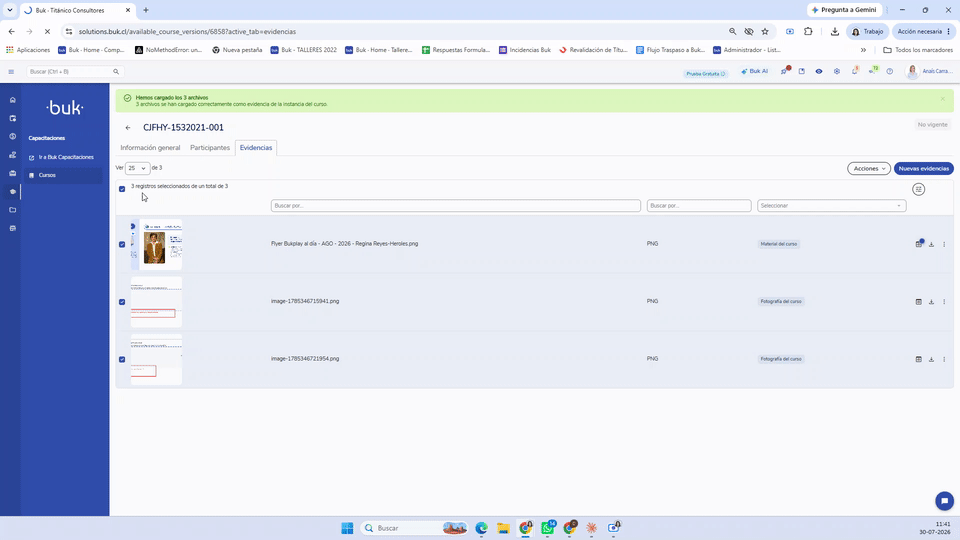
Task: Click the Nuevas evidencias button
Action: click(x=923, y=168)
